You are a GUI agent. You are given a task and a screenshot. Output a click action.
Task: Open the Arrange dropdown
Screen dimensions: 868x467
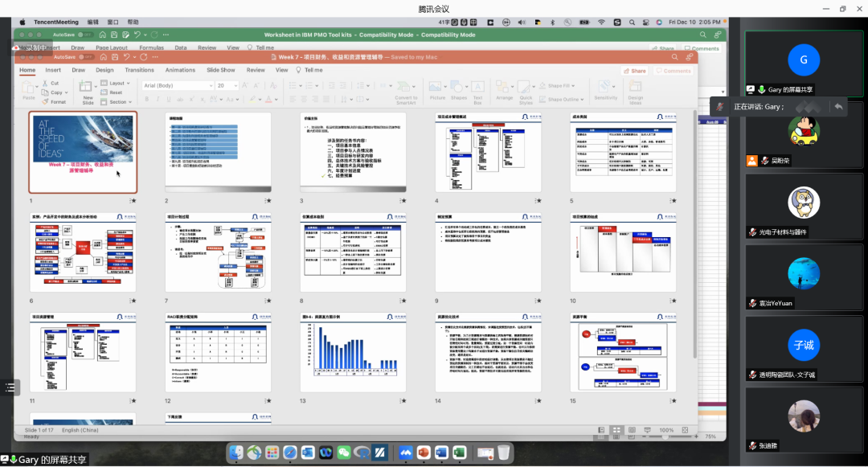pos(504,92)
